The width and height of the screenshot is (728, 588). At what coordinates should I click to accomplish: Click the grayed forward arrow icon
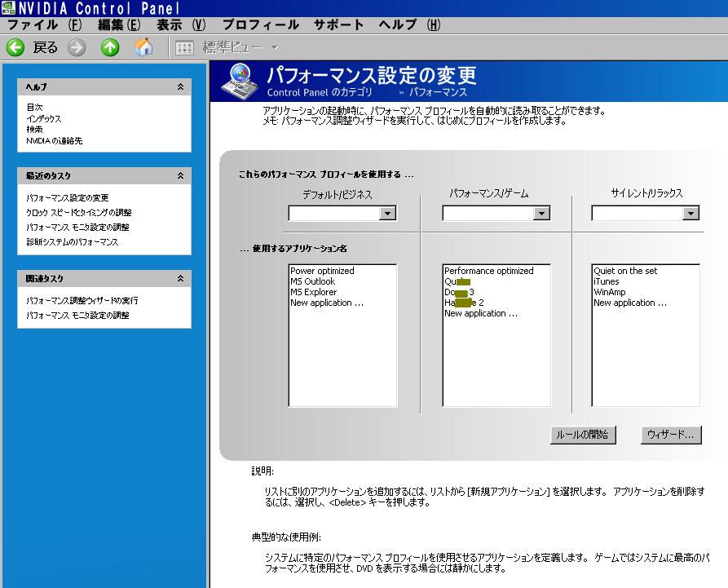[x=77, y=47]
